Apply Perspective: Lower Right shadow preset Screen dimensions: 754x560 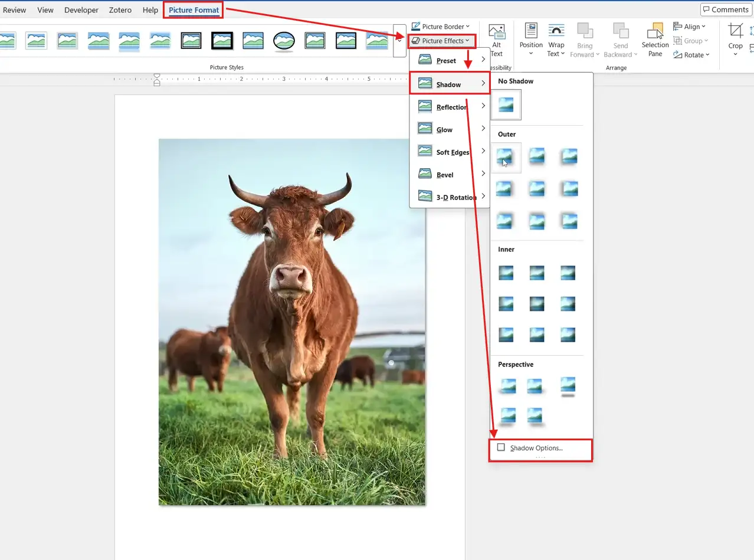(535, 416)
